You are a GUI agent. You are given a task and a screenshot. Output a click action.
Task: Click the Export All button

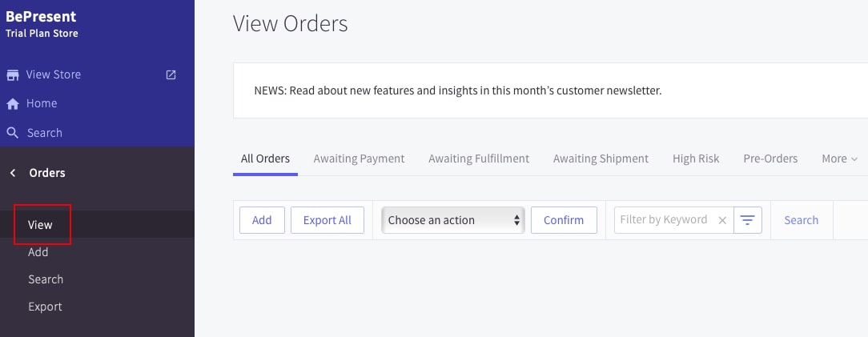(x=327, y=220)
